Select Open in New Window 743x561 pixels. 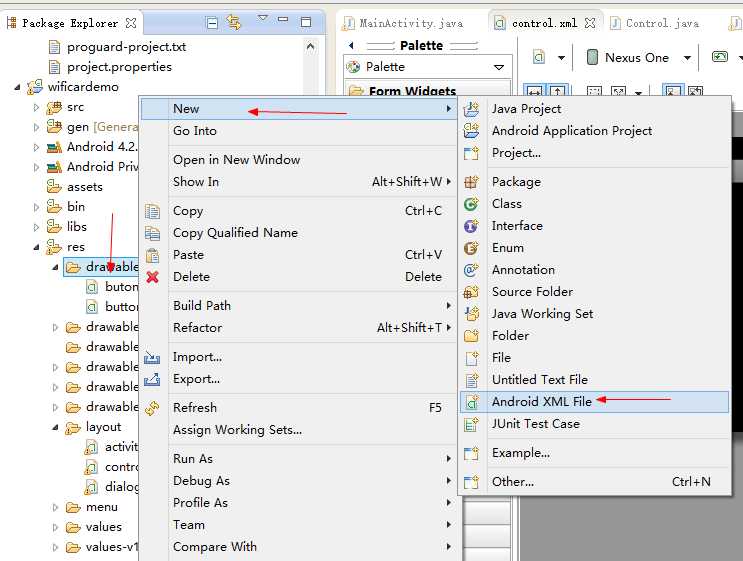point(299,160)
